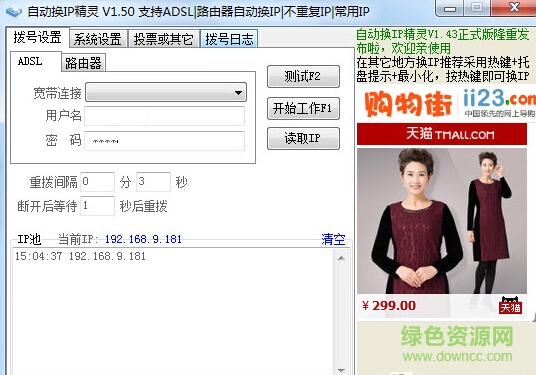Focus the 重拨间隔 seconds field
Image resolution: width=536 pixels, height=375 pixels.
[x=153, y=182]
